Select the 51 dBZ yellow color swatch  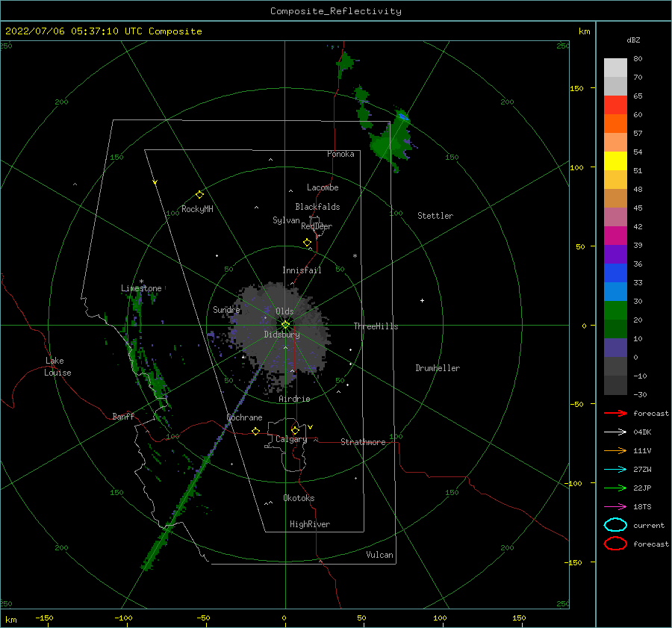tap(615, 161)
